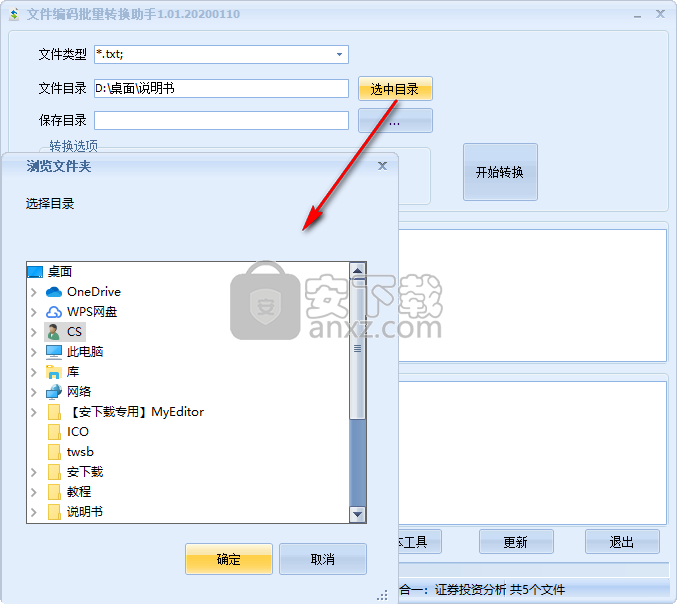Viewport: 677px width, 604px height.
Task: Select the OneDrive label in tree
Action: tap(94, 292)
